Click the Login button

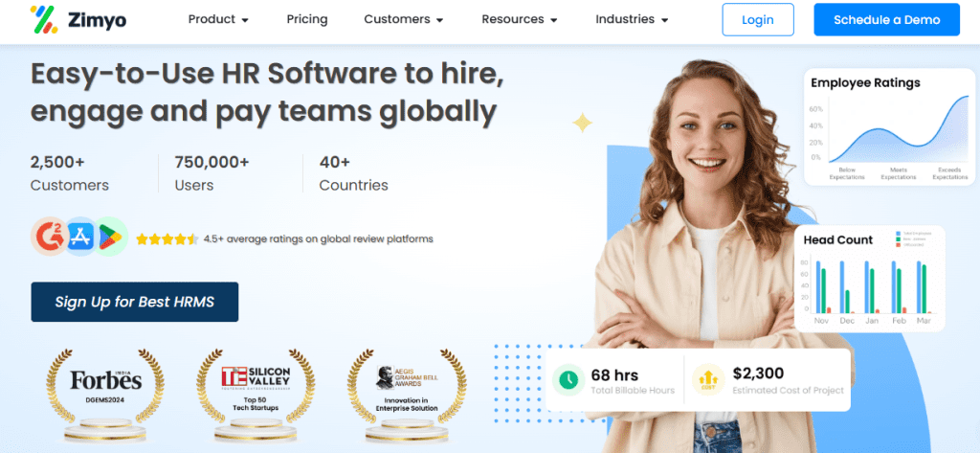pos(758,19)
